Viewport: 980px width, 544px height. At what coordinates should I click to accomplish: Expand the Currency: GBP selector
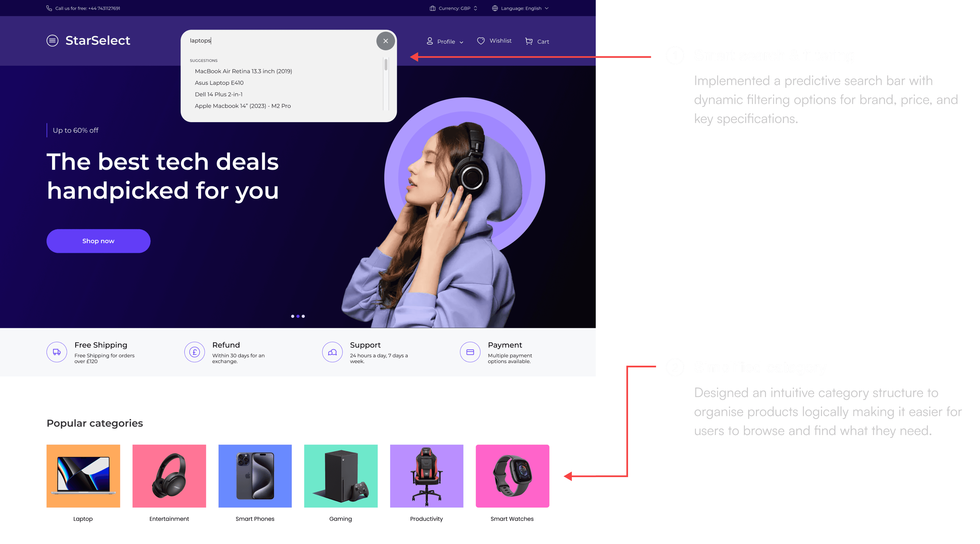[x=453, y=8]
